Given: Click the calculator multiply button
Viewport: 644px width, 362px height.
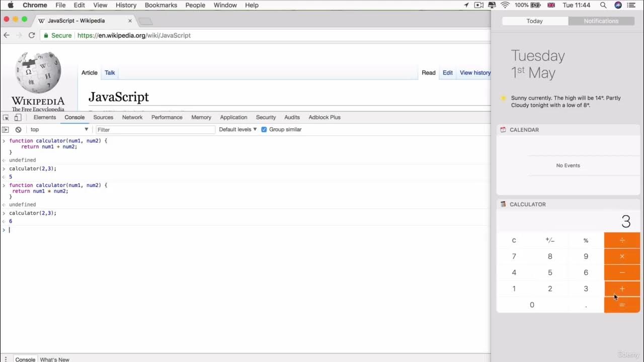Looking at the screenshot, I should (x=622, y=256).
